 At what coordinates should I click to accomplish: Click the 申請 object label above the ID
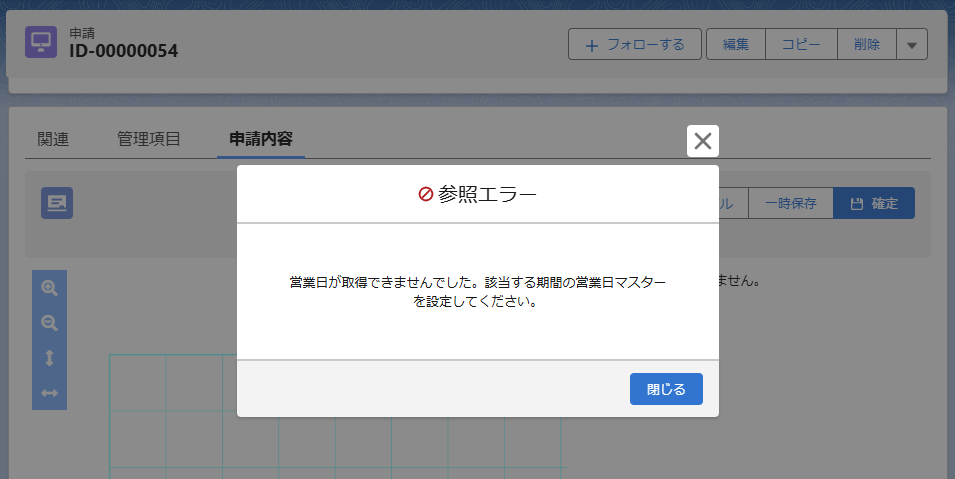pyautogui.click(x=82, y=33)
